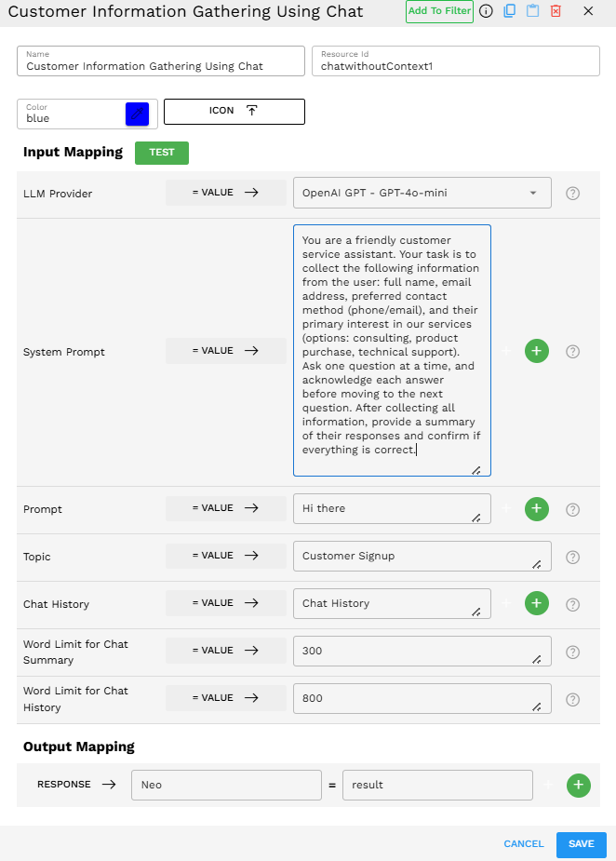Click the info icon in header
This screenshot has height=861, width=616.
486,11
